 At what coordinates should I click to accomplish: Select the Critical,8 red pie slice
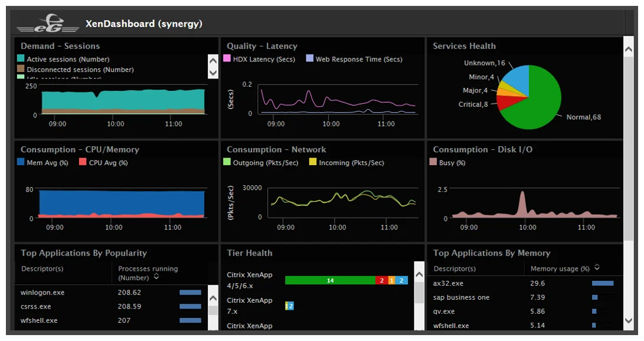point(506,102)
